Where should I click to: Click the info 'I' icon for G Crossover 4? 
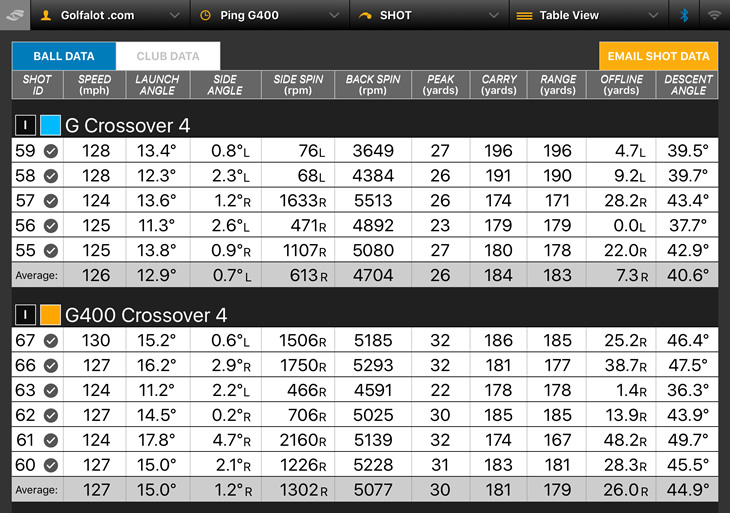(25, 125)
